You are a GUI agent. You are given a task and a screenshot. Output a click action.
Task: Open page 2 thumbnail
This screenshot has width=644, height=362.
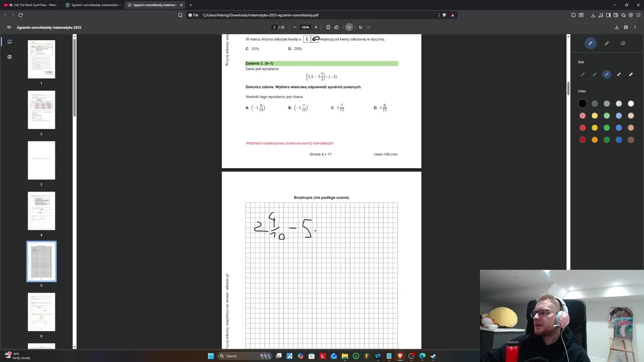pos(41,110)
